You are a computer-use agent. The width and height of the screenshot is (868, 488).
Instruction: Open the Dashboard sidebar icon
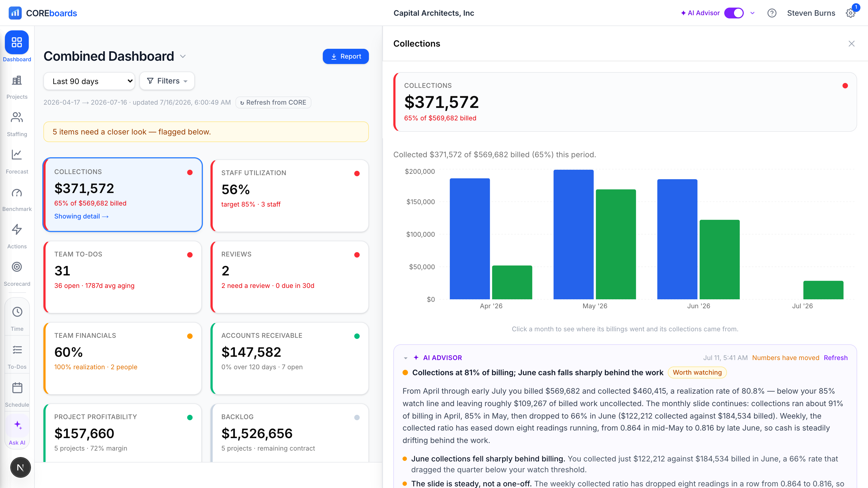(17, 43)
